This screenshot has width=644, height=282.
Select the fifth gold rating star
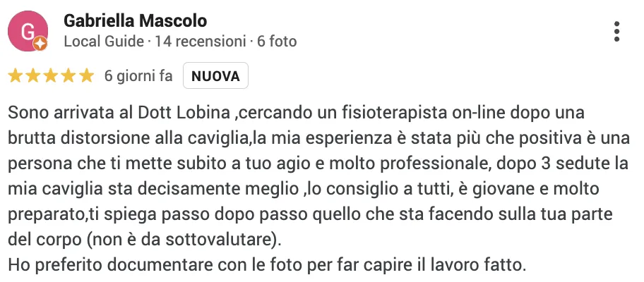pos(87,76)
